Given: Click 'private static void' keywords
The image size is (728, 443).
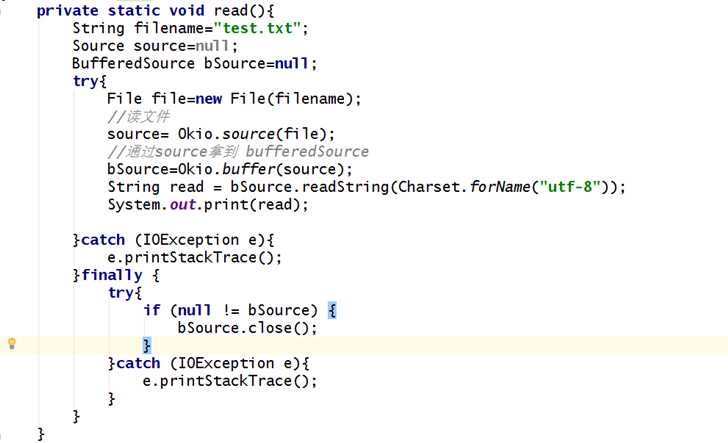Looking at the screenshot, I should coord(120,10).
